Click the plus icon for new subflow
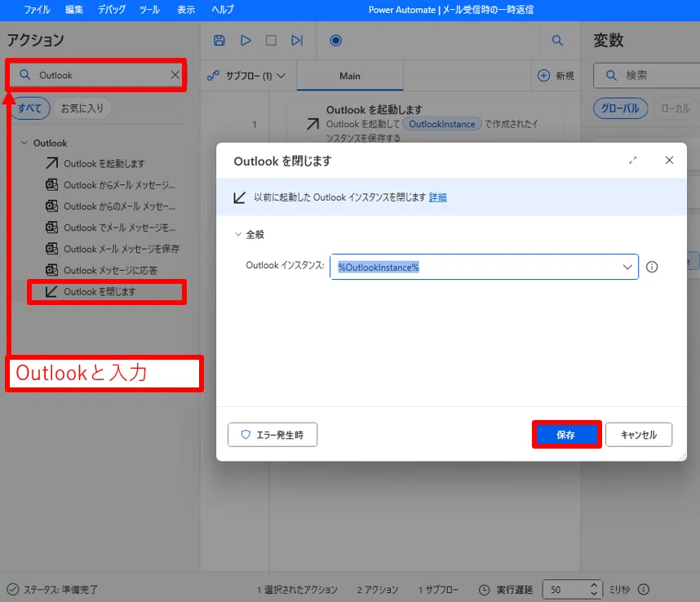The height and width of the screenshot is (602, 700). pos(543,76)
